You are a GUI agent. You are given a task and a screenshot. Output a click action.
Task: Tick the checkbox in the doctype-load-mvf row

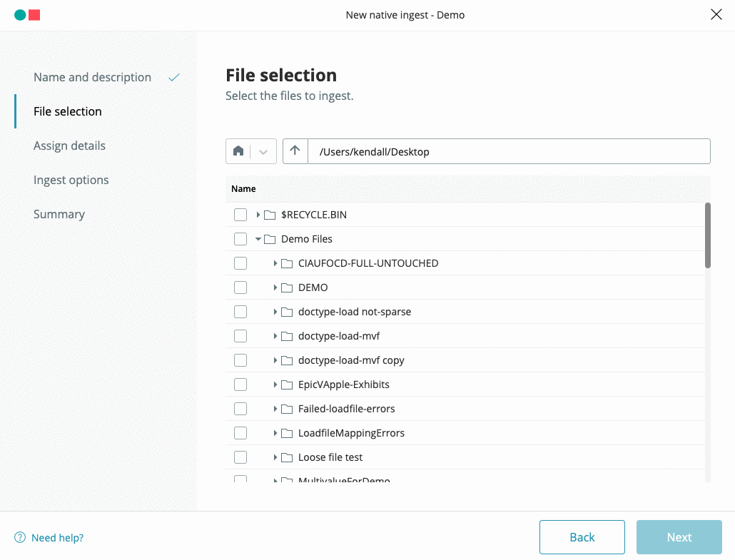click(x=240, y=336)
